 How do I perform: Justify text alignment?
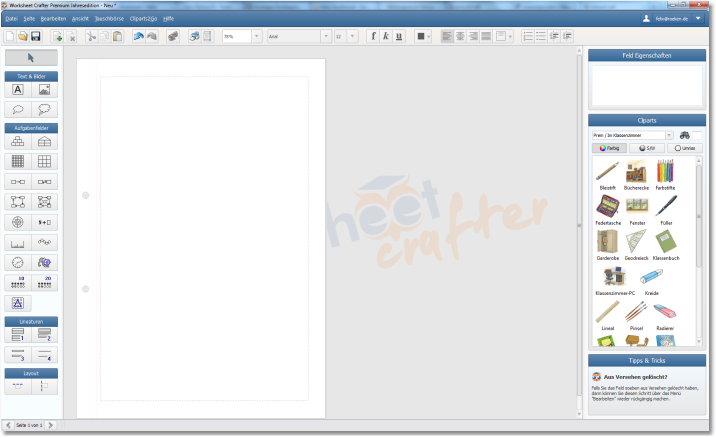click(486, 36)
